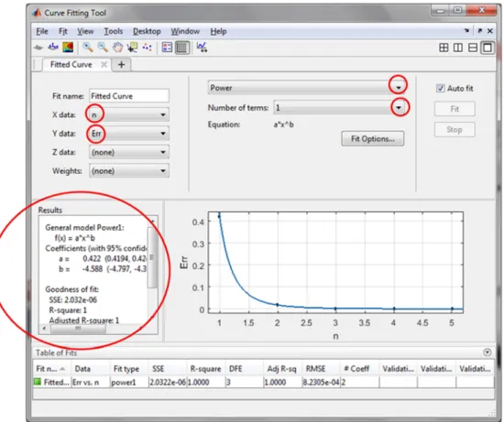Screen dimensions: 504x422
Task: Select the Exclude Outliers tool
Action: click(x=148, y=48)
